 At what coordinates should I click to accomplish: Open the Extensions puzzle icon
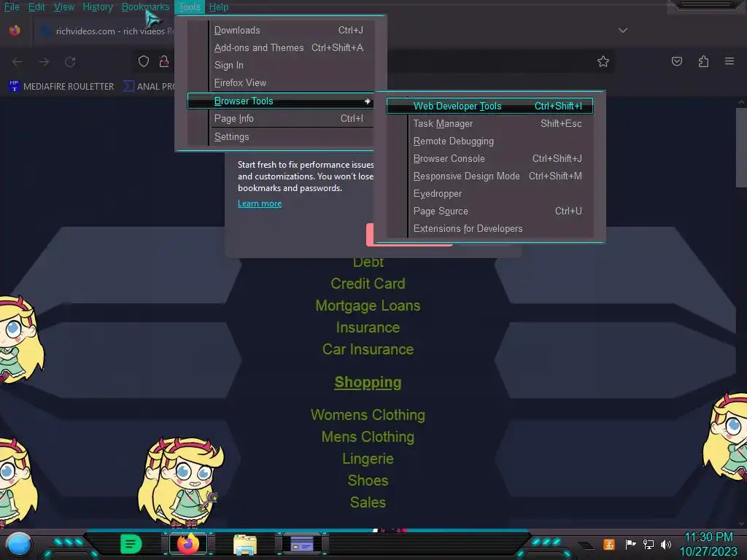[703, 61]
